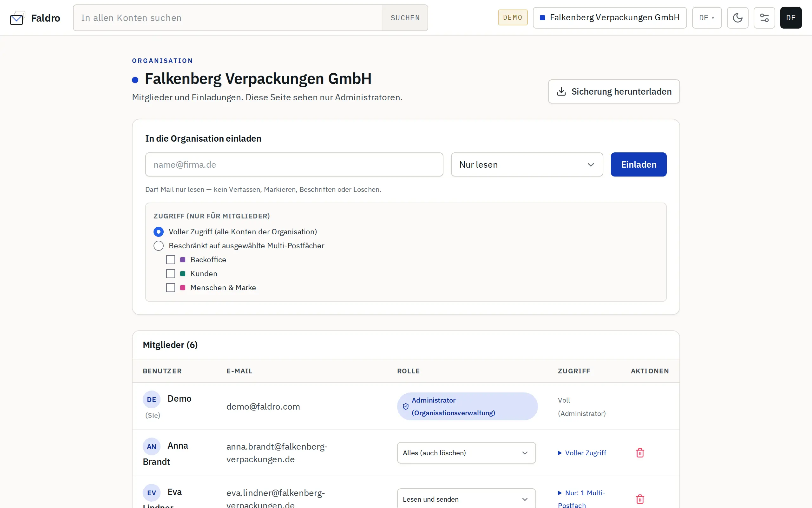The image size is (812, 508).
Task: Click the purple Backoffice color swatch
Action: [183, 260]
